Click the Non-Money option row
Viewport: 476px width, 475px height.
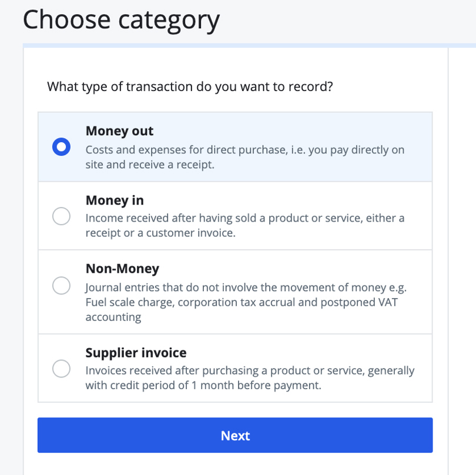pos(235,291)
